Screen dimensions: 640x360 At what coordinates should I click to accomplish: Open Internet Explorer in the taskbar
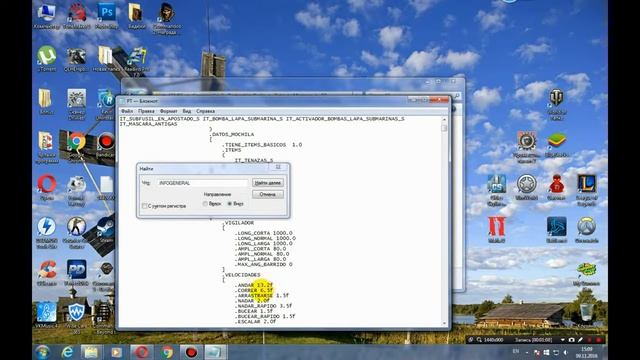click(67, 352)
